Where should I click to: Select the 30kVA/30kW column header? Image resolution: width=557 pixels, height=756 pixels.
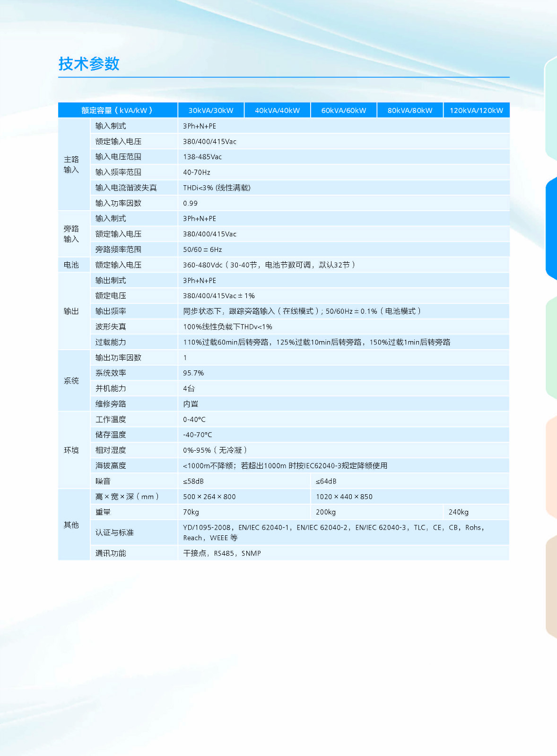pyautogui.click(x=211, y=110)
